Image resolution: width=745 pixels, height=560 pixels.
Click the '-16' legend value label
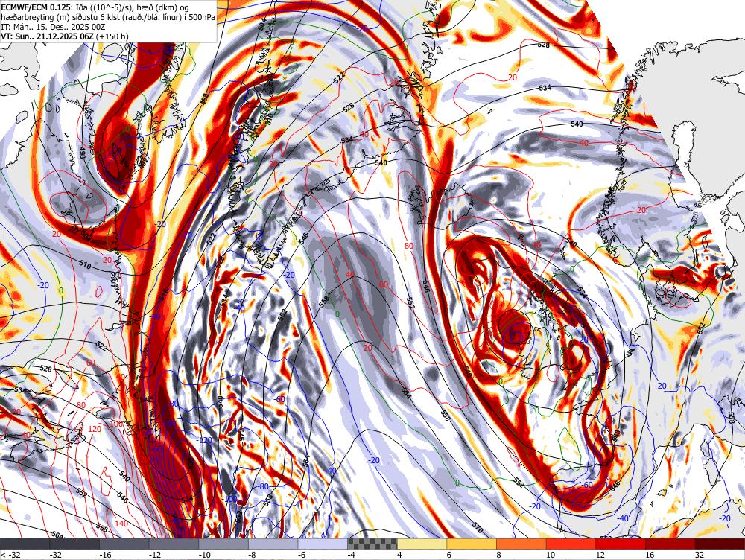(x=105, y=555)
